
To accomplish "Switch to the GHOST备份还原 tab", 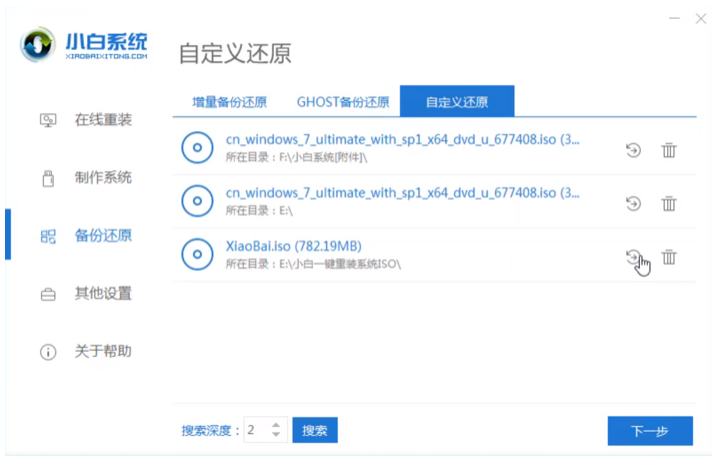I will point(343,102).
